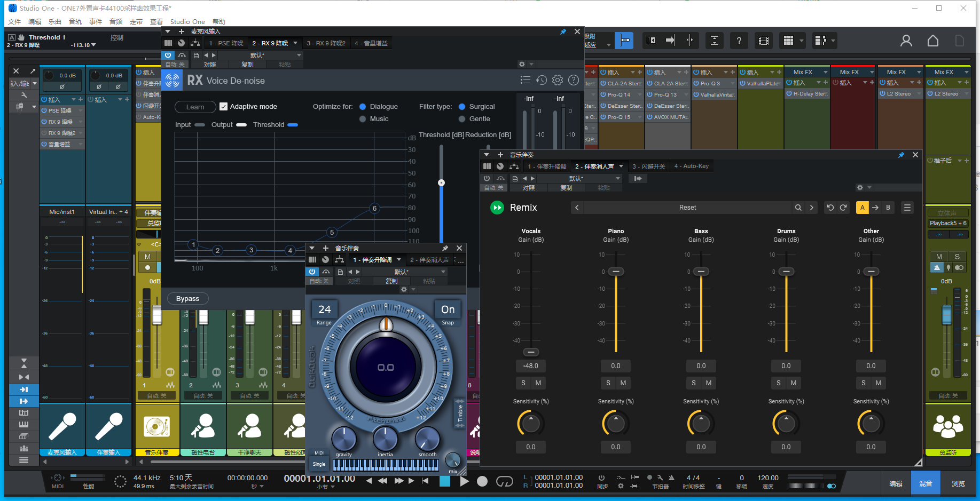Toggle Snap On in pitch plugin
The width and height of the screenshot is (980, 501).
click(448, 310)
